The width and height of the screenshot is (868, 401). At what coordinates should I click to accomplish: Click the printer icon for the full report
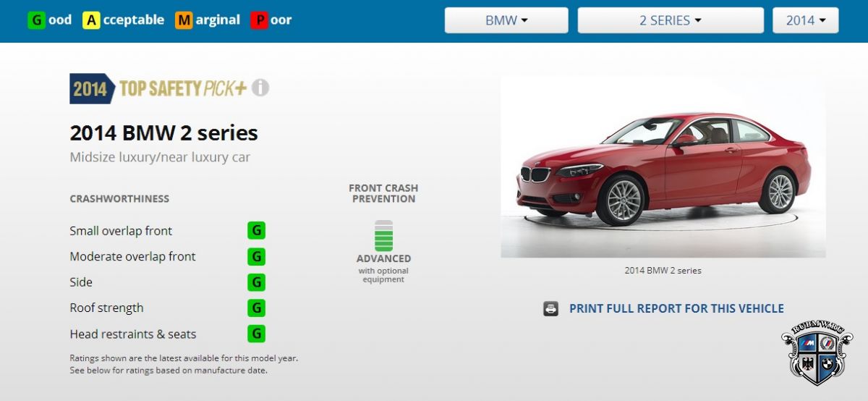click(x=551, y=309)
